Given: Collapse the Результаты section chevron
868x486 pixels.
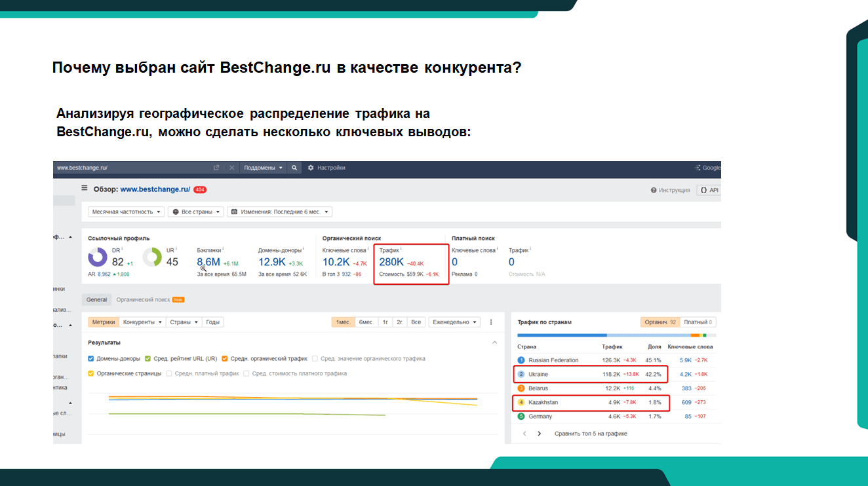Looking at the screenshot, I should point(494,343).
